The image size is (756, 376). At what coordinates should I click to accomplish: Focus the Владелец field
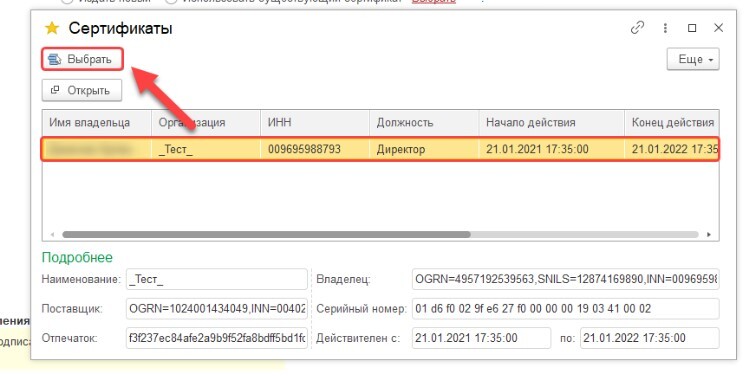click(566, 279)
